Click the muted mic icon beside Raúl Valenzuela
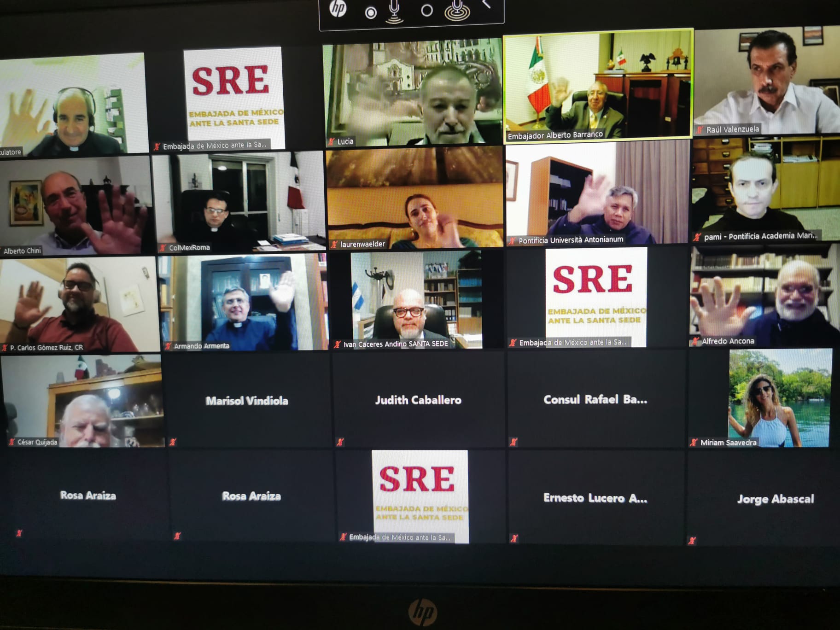The height and width of the screenshot is (630, 840). [x=700, y=130]
